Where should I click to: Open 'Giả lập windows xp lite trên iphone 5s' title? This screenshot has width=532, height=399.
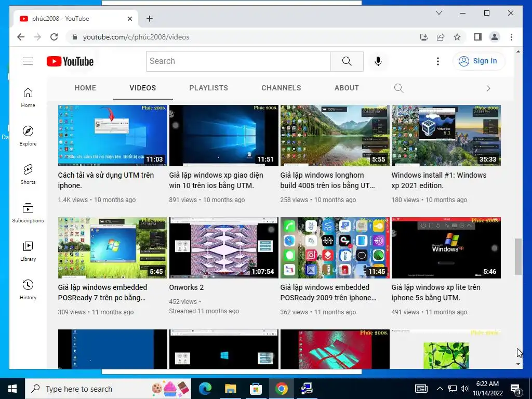436,292
